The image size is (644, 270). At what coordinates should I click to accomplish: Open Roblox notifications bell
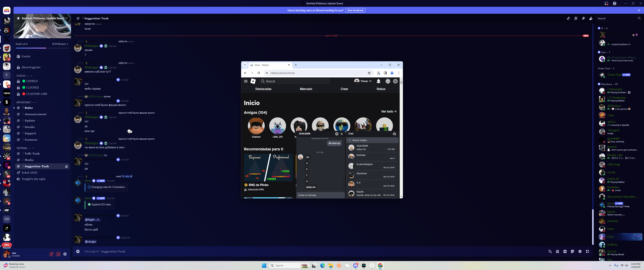(x=379, y=81)
